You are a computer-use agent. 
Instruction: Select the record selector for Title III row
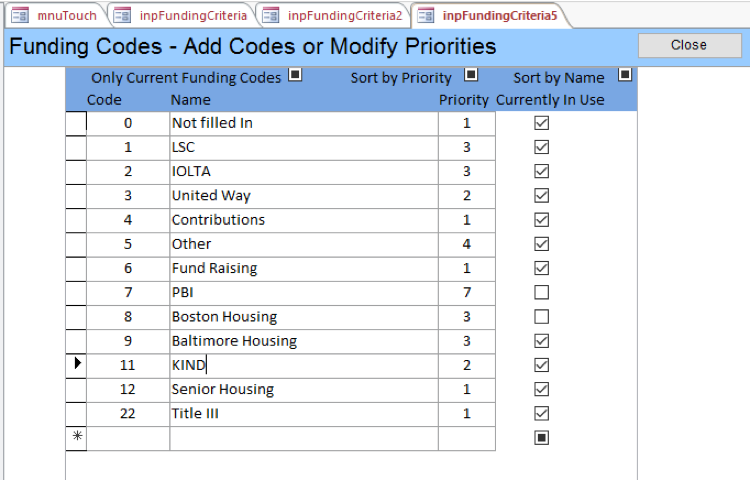click(76, 413)
